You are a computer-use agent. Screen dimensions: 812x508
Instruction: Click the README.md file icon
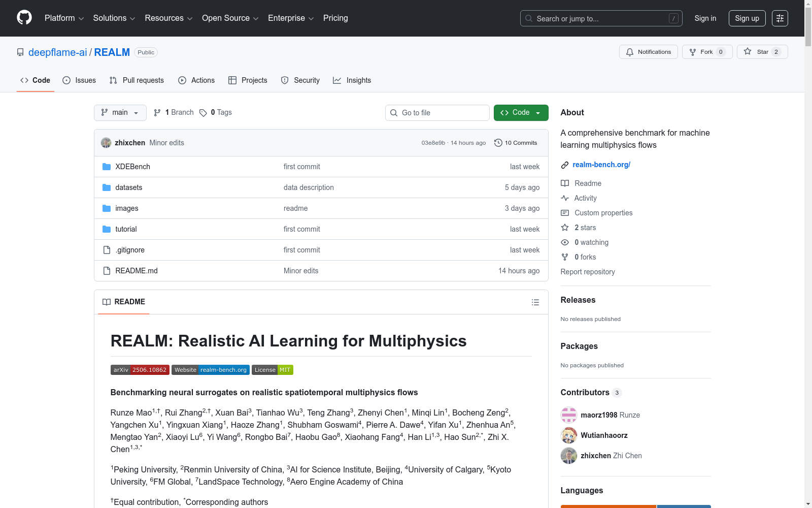click(x=107, y=271)
